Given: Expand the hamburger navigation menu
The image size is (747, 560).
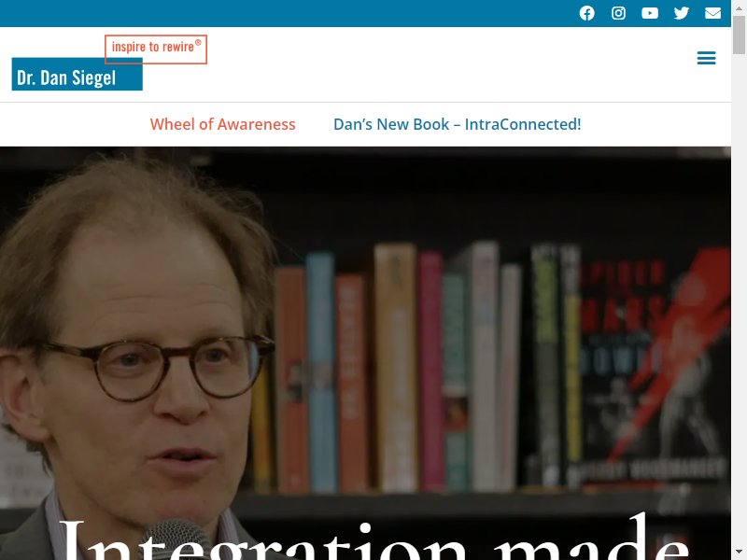Looking at the screenshot, I should [x=706, y=58].
